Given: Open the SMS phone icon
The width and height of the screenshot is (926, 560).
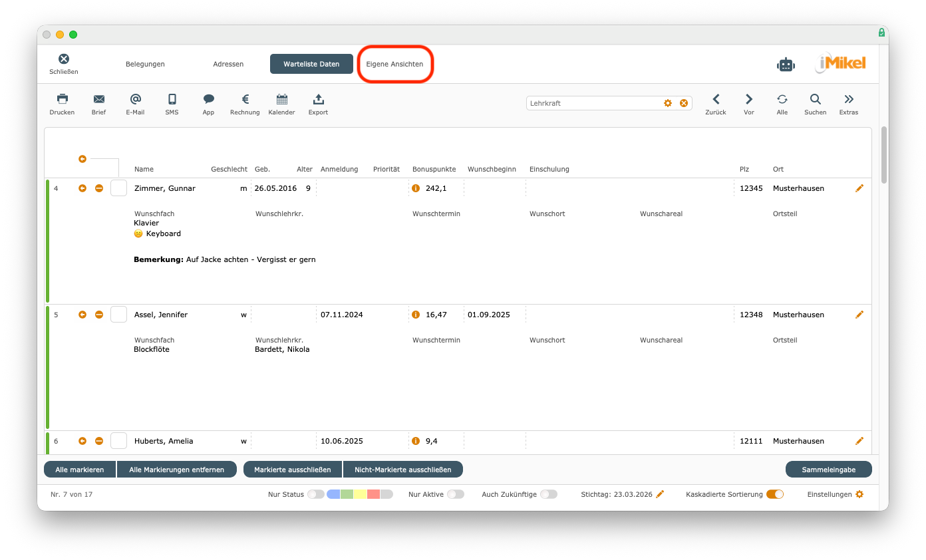Looking at the screenshot, I should pyautogui.click(x=172, y=100).
